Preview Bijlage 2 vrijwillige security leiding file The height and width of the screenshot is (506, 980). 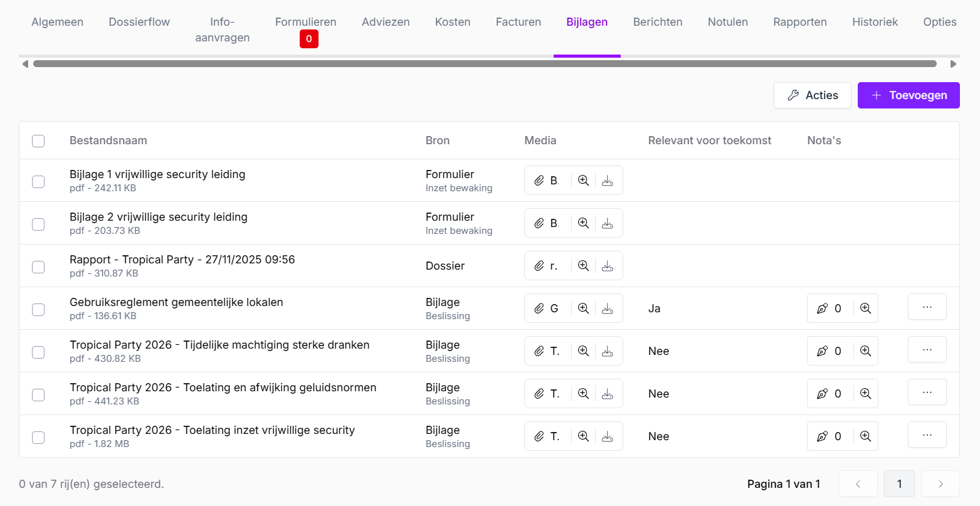(x=583, y=223)
